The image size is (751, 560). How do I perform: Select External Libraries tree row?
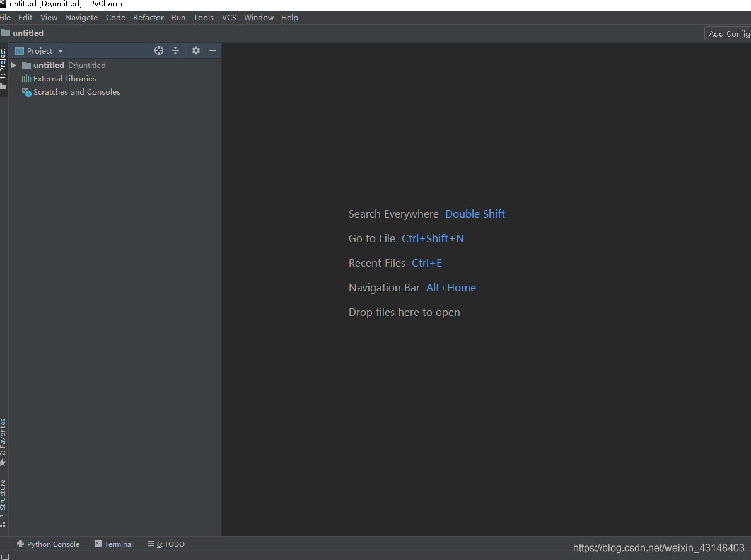tap(115, 79)
